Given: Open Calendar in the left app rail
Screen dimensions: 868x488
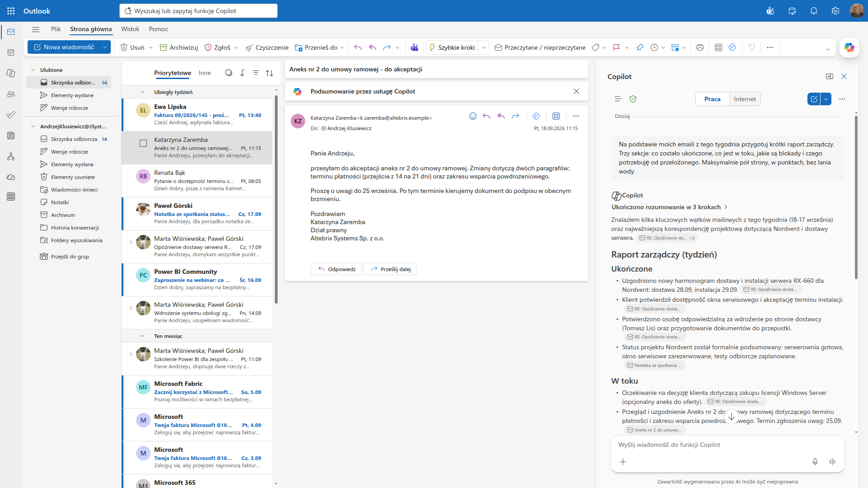Looking at the screenshot, I should 11,52.
